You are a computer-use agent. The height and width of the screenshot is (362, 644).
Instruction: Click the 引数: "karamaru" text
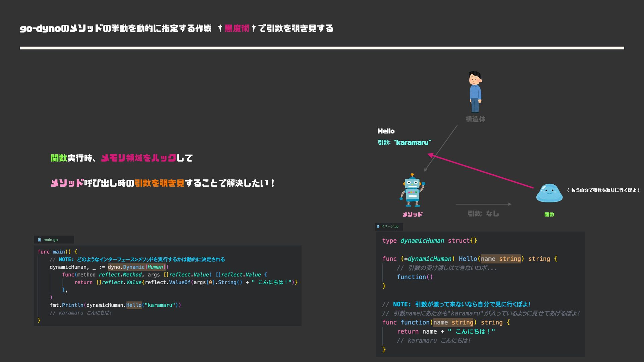pos(404,142)
